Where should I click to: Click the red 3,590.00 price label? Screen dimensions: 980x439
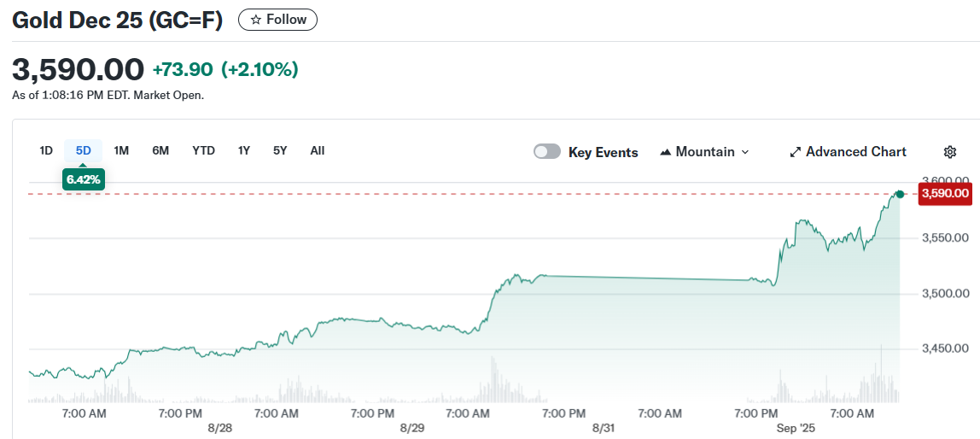(945, 194)
